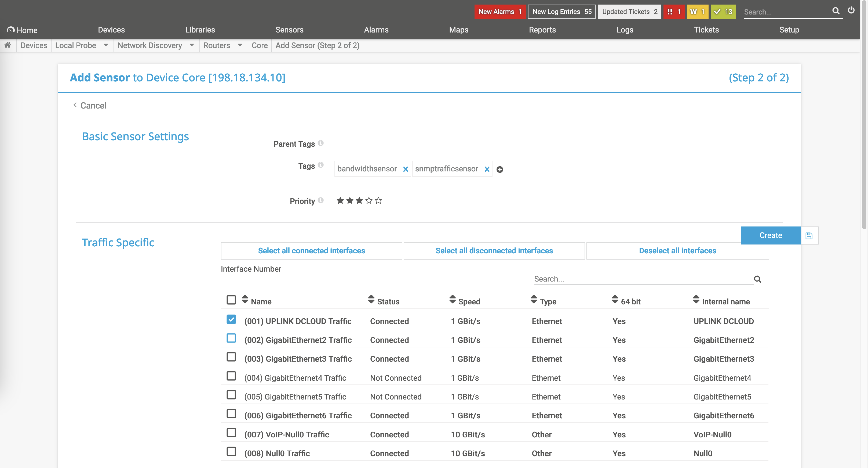
Task: Open the Routers breadcrumb dropdown arrow
Action: coord(240,45)
